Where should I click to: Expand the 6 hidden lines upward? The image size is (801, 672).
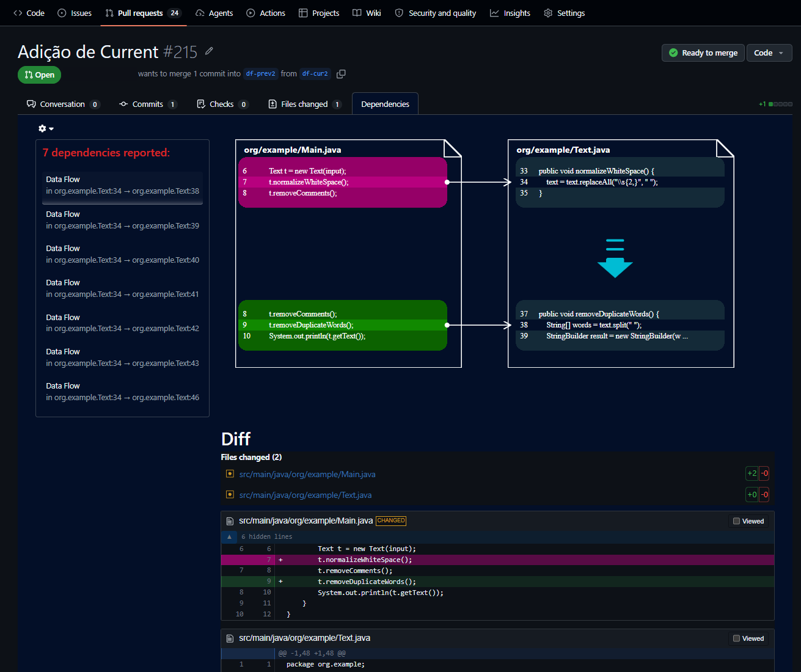tap(229, 537)
